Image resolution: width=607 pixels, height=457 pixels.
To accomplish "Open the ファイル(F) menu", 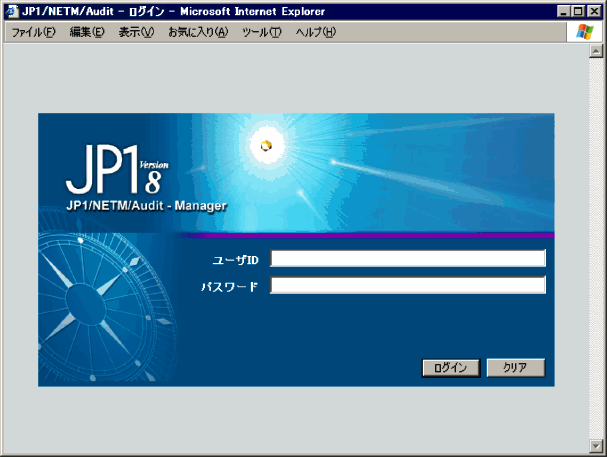I will click(x=33, y=32).
